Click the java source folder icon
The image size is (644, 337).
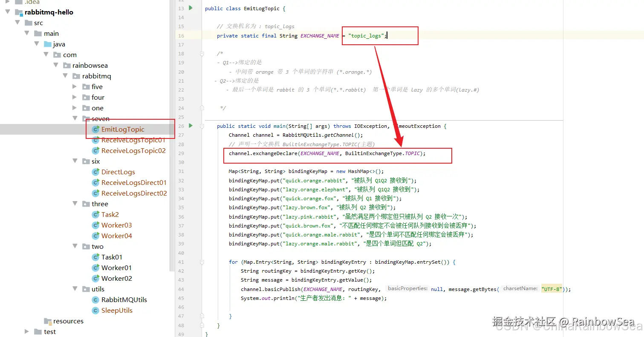click(48, 44)
